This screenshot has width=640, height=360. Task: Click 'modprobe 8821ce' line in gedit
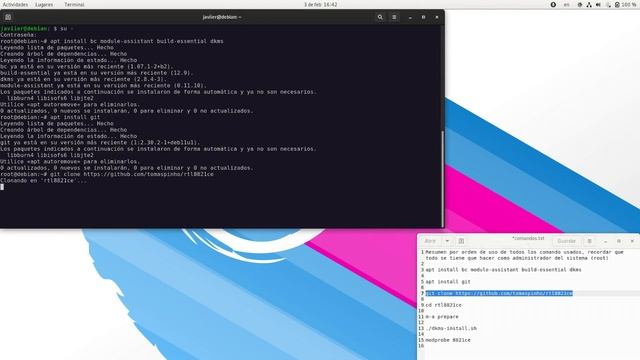pyautogui.click(x=448, y=340)
